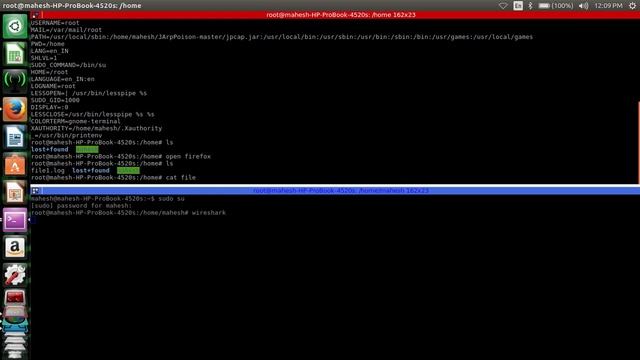Open the keyboard input source indicator
This screenshot has width=640, height=360.
[x=518, y=6]
